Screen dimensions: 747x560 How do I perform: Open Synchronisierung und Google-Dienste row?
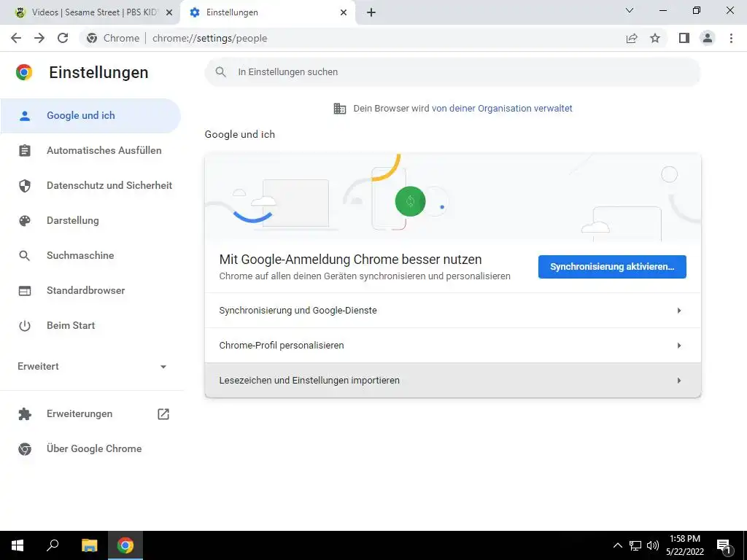(452, 311)
